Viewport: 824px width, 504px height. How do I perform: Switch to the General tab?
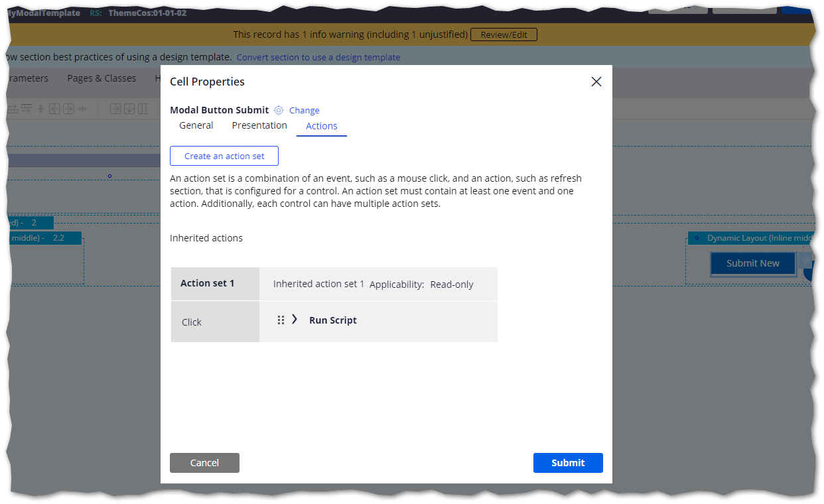pyautogui.click(x=196, y=125)
